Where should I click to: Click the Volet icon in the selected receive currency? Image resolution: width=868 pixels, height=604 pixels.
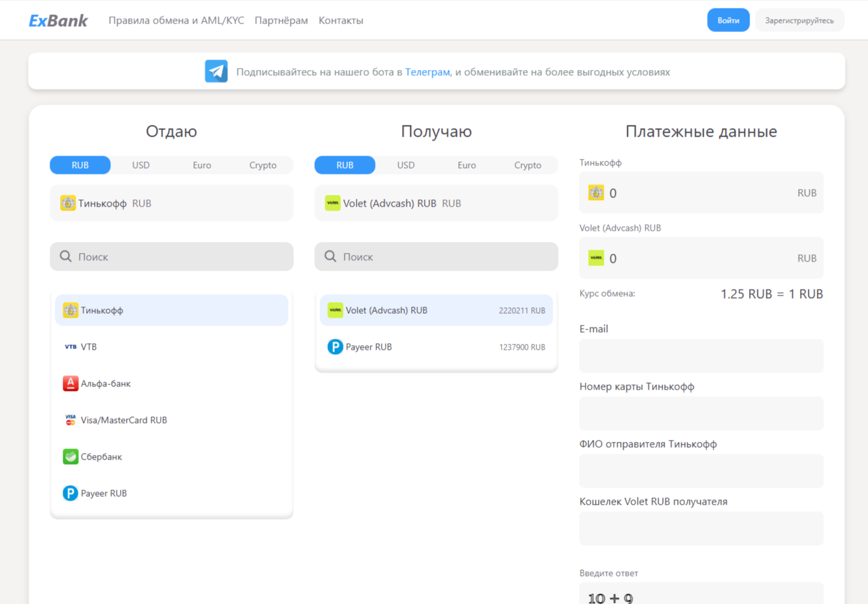tap(333, 203)
